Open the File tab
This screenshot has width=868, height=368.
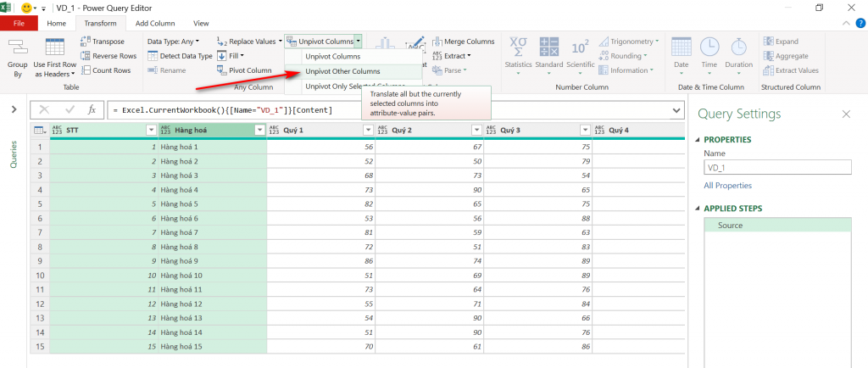19,23
